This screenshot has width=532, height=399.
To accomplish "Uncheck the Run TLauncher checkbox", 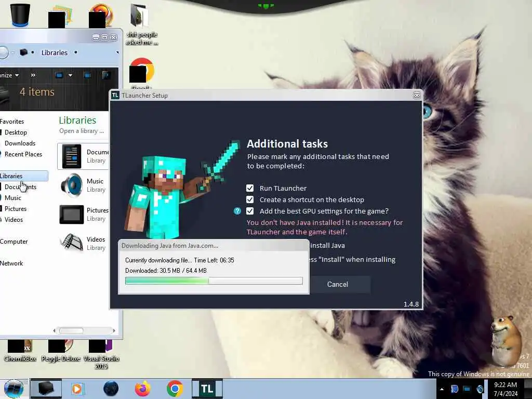I will [x=250, y=188].
